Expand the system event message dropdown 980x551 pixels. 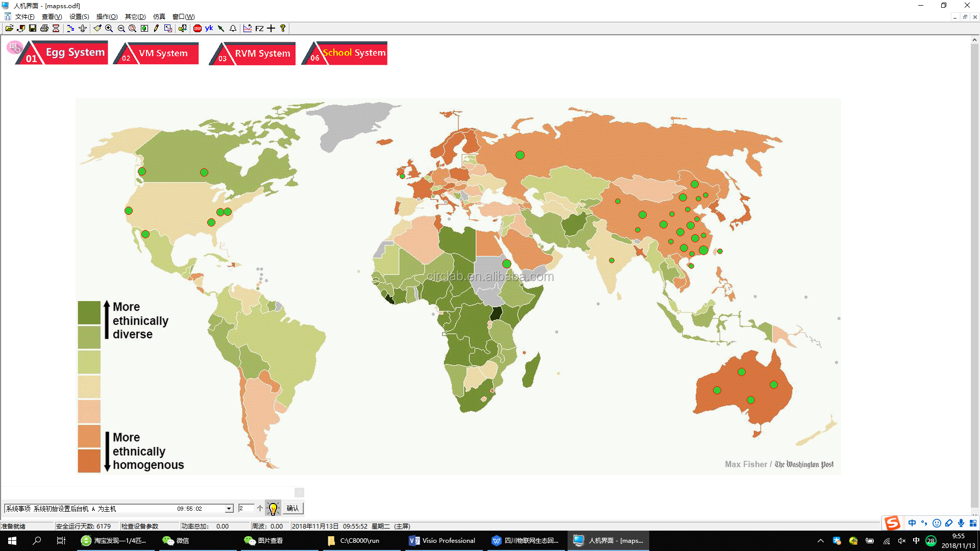tap(229, 509)
